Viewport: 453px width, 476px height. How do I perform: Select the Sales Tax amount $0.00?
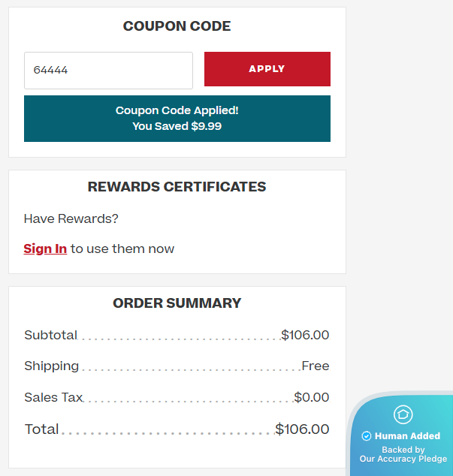(312, 397)
